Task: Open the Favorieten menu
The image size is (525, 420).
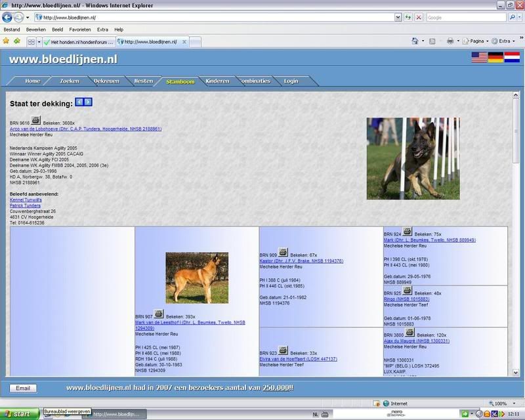Action: pyautogui.click(x=80, y=30)
